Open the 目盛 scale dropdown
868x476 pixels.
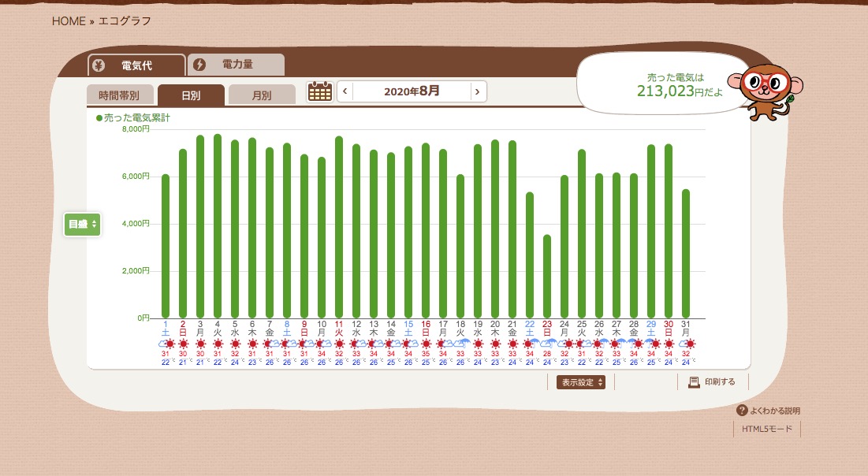pyautogui.click(x=82, y=224)
